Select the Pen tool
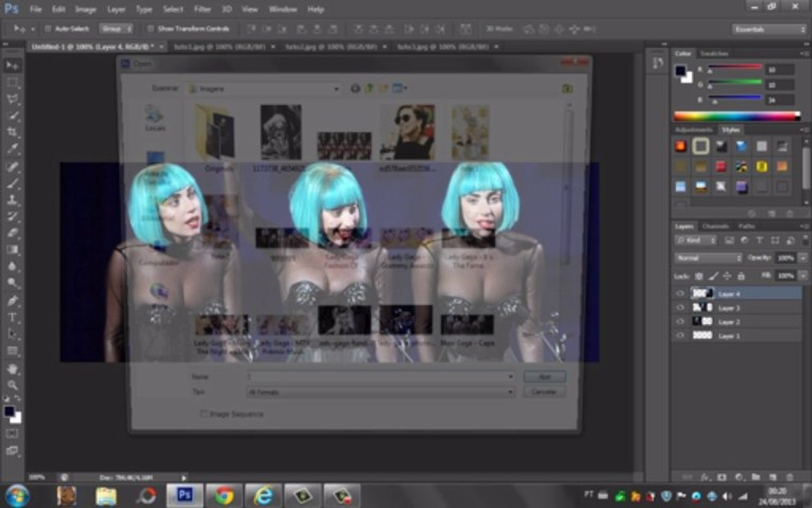Screen dimensions: 812x508 pyautogui.click(x=13, y=300)
